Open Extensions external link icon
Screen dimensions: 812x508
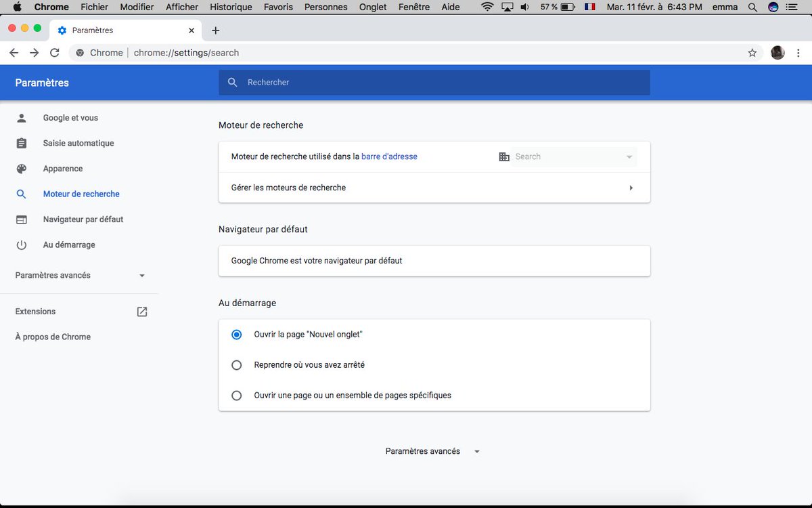pos(141,312)
